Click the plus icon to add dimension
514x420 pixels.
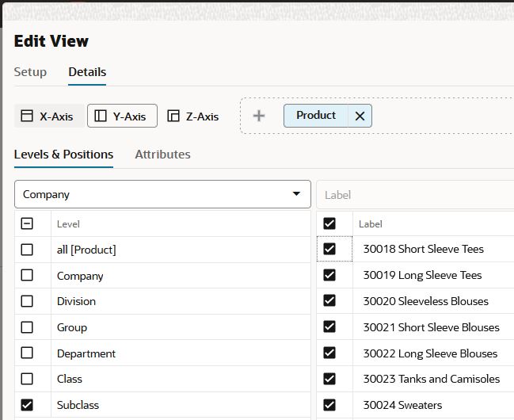[x=259, y=116]
